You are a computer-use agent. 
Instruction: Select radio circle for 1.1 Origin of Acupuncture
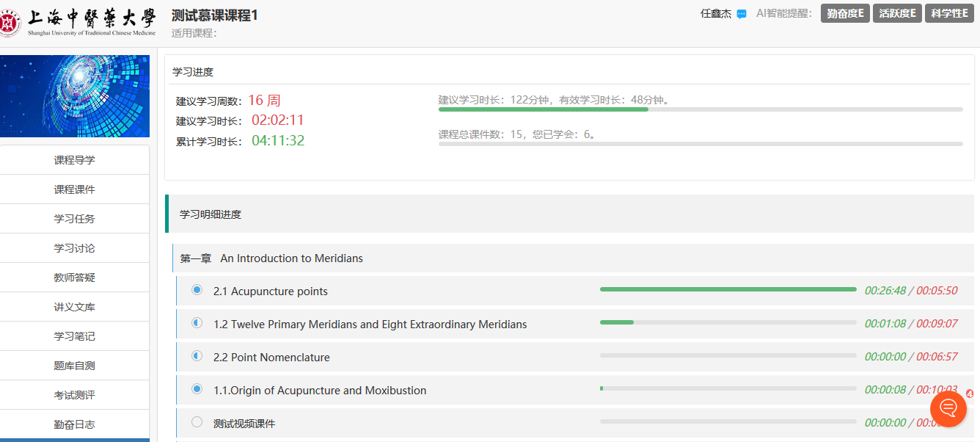[197, 389]
